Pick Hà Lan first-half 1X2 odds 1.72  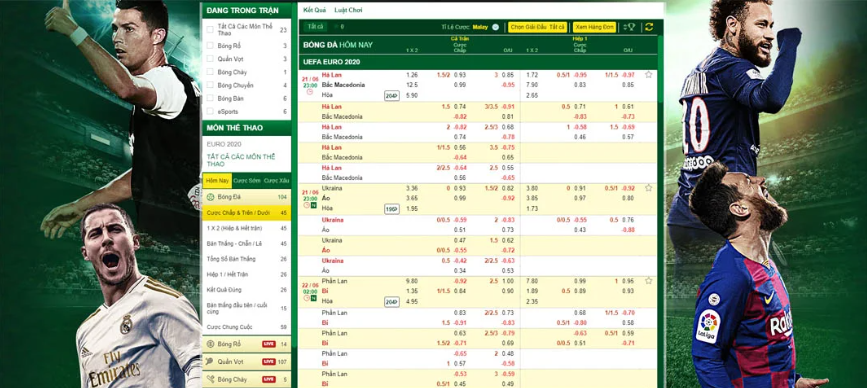point(531,75)
